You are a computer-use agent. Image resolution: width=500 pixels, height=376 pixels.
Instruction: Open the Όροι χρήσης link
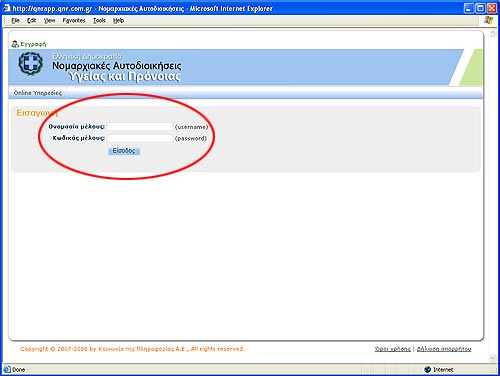(392, 349)
